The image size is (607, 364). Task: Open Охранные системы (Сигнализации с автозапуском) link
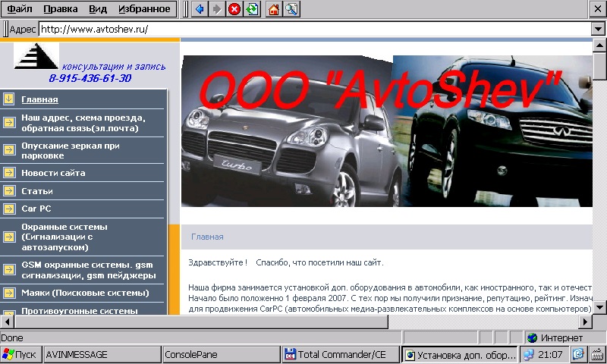pyautogui.click(x=64, y=237)
